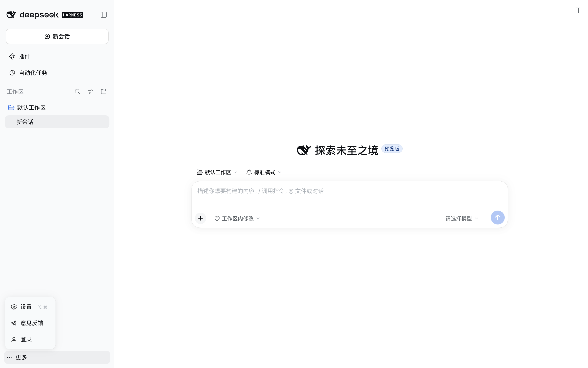588x368 pixels.
Task: Send message with the arrow button
Action: click(x=498, y=218)
